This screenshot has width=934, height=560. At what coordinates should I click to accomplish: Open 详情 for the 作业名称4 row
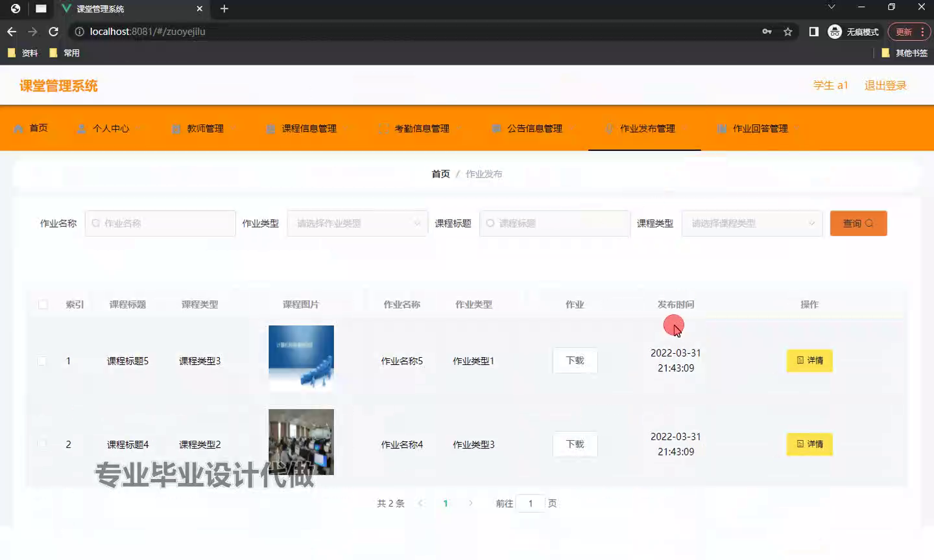809,444
